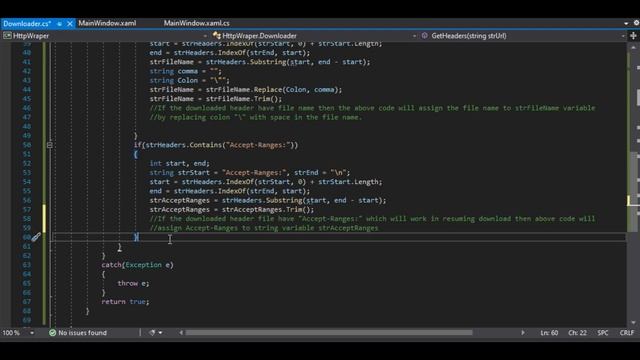Screen dimensions: 640x360
Task: Click the horizontal scrollbar left arrow
Action: pos(181,333)
